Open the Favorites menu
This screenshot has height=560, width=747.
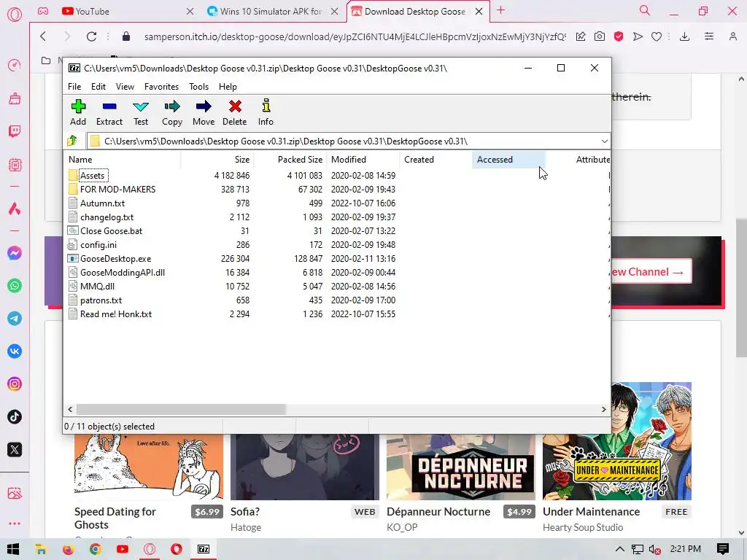(161, 87)
